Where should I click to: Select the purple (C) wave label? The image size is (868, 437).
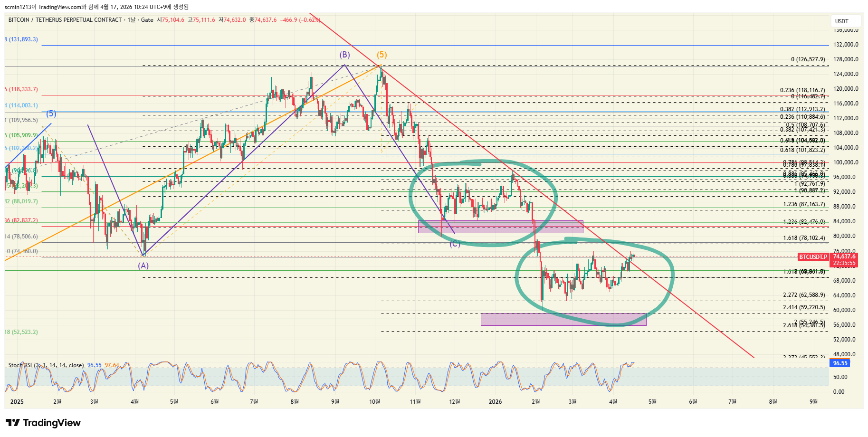pyautogui.click(x=455, y=244)
